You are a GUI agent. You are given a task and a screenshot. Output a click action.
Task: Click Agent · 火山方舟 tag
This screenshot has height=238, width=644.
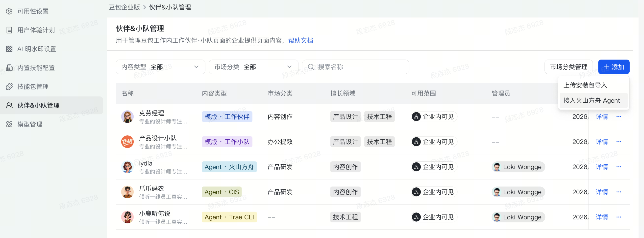(229, 167)
